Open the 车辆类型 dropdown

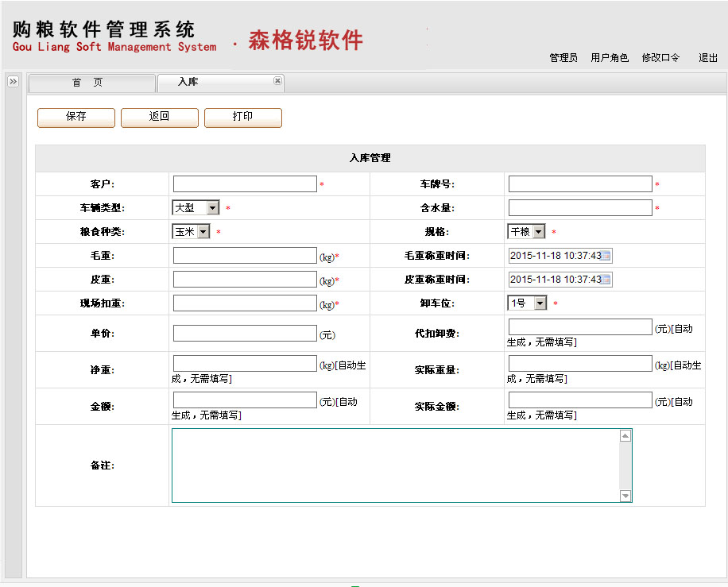[x=212, y=207]
